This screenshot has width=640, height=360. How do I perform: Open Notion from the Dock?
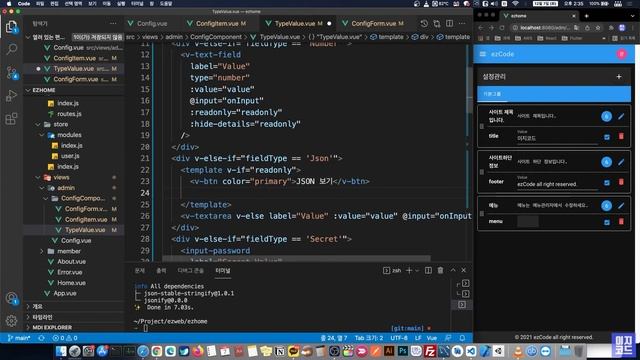click(x=280, y=351)
